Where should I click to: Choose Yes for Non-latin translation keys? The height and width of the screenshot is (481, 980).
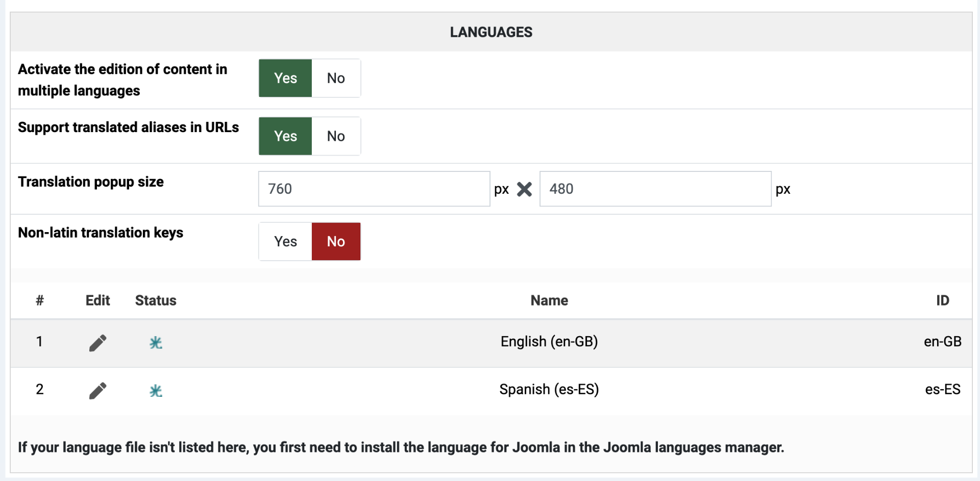(x=285, y=241)
